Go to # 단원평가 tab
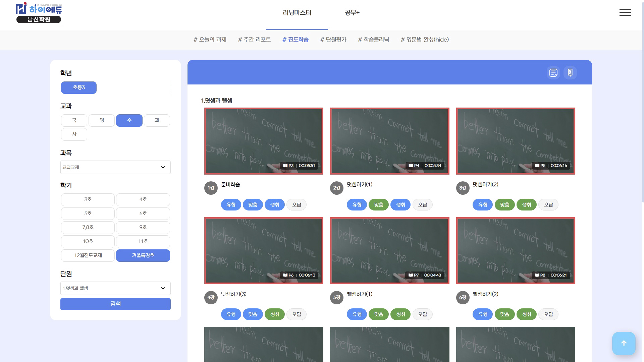This screenshot has height=362, width=644. [x=333, y=40]
